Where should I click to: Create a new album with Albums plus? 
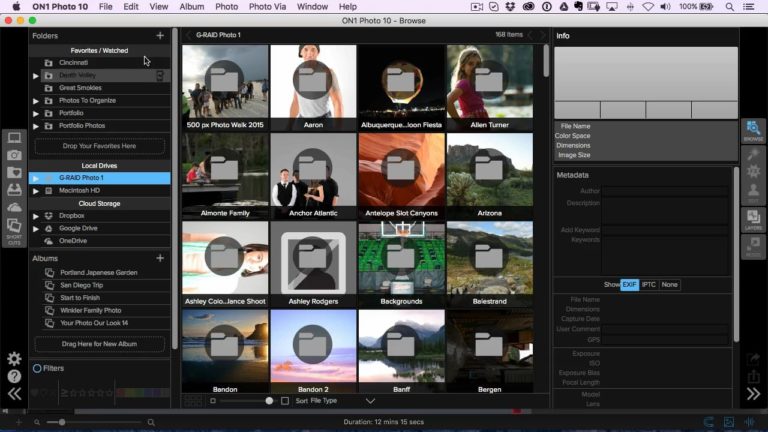click(160, 258)
